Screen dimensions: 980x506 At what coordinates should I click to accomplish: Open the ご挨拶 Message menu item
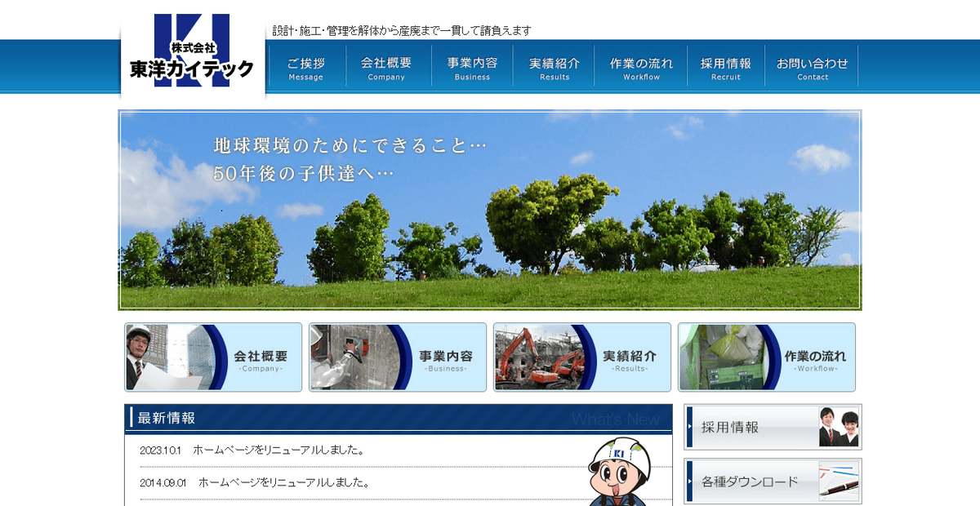coord(305,67)
